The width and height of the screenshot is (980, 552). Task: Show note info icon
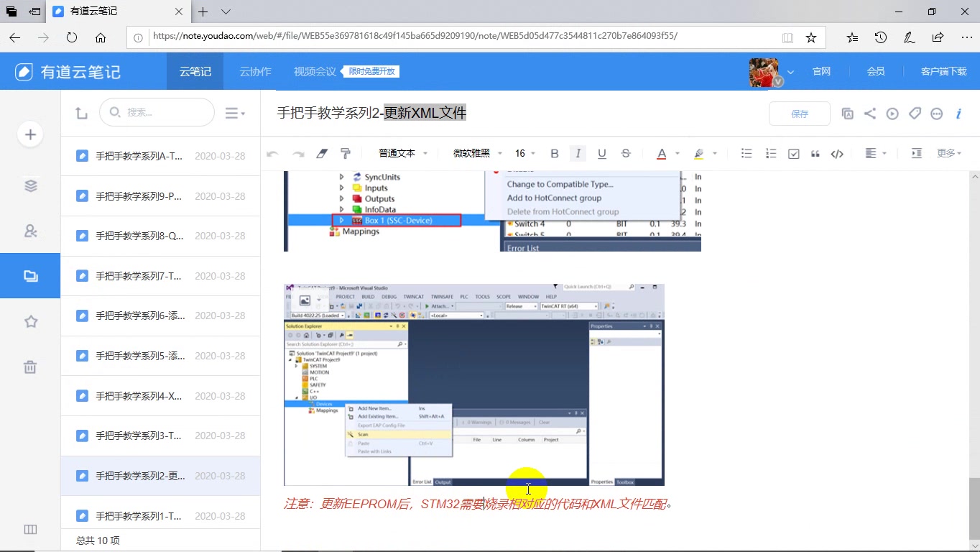[958, 114]
